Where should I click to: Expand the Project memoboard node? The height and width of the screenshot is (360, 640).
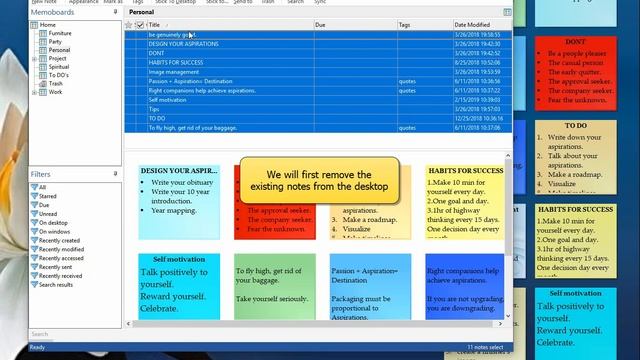[x=34, y=59]
